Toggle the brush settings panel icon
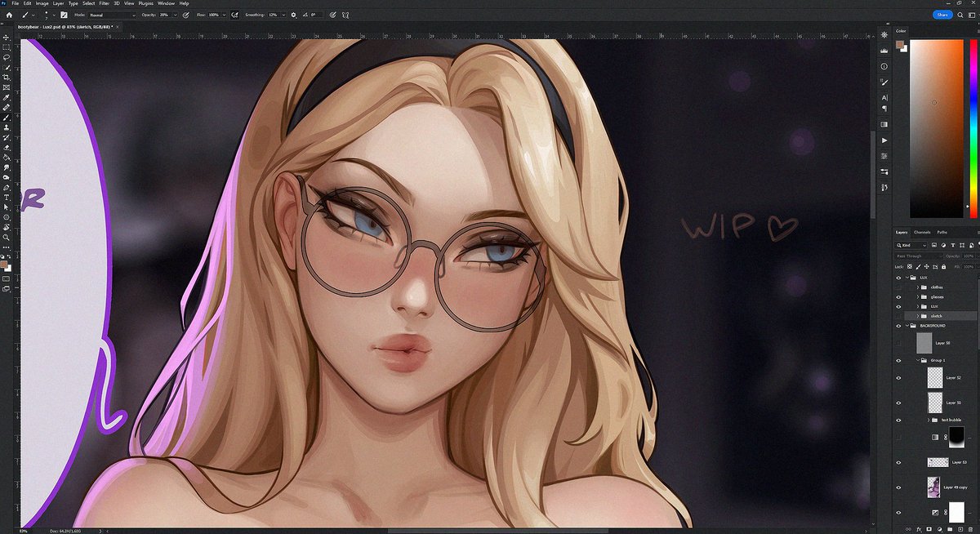The height and width of the screenshot is (534, 980). point(64,15)
